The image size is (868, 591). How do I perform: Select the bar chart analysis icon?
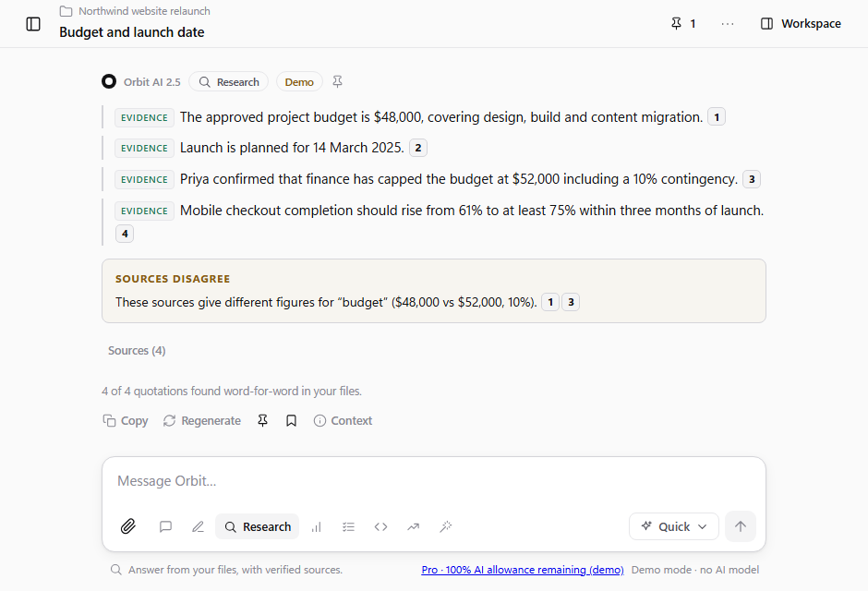(x=316, y=526)
